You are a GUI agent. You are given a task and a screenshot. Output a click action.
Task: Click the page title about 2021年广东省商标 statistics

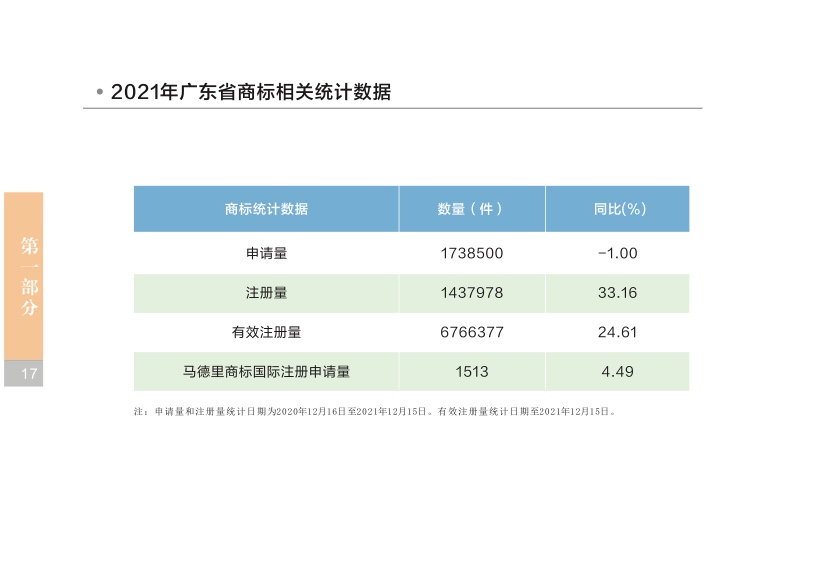[x=250, y=92]
